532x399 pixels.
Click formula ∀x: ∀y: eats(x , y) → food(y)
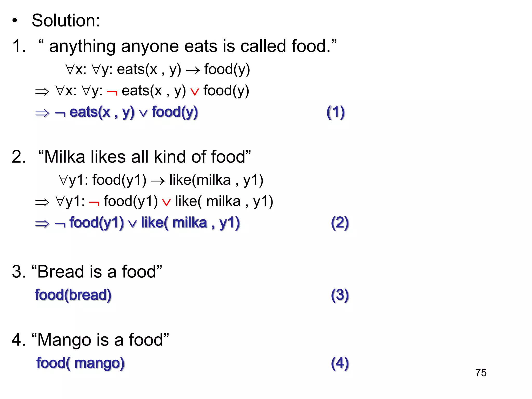158,69
